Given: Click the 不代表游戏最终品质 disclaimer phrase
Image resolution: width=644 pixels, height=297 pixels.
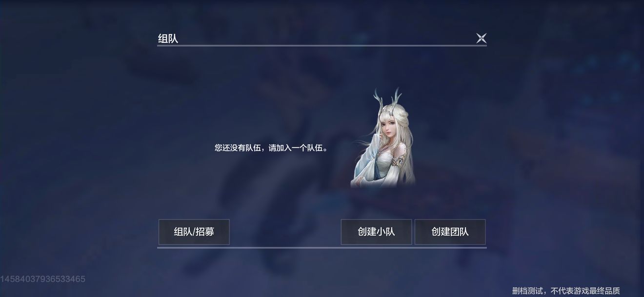Looking at the screenshot, I should [x=585, y=291].
